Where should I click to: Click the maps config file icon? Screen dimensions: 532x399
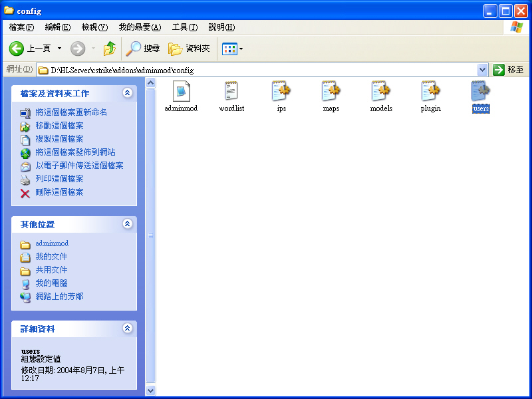pos(331,91)
